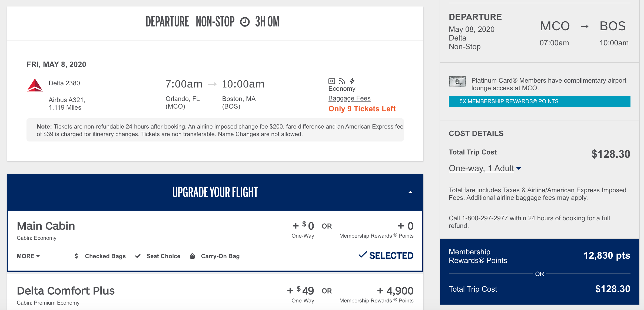Viewport: 644px width, 310px height.
Task: Collapse the Upgrade Your Flight section
Action: pyautogui.click(x=410, y=192)
